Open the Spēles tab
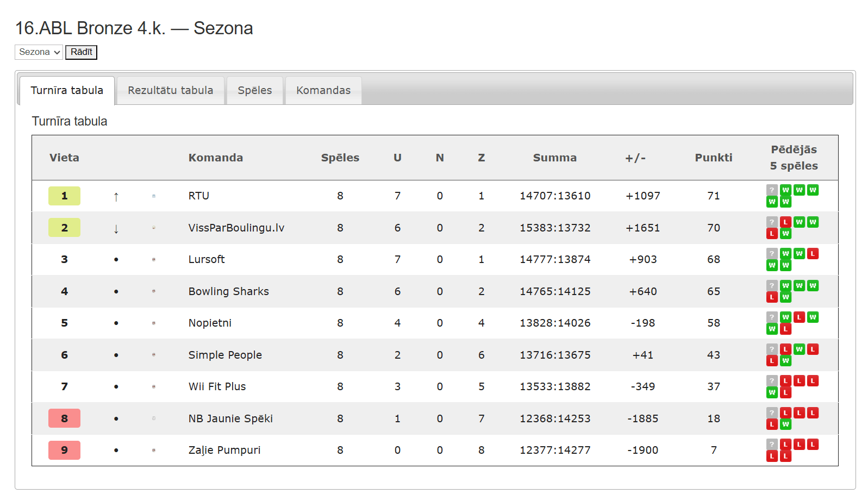The width and height of the screenshot is (868, 494). [255, 90]
